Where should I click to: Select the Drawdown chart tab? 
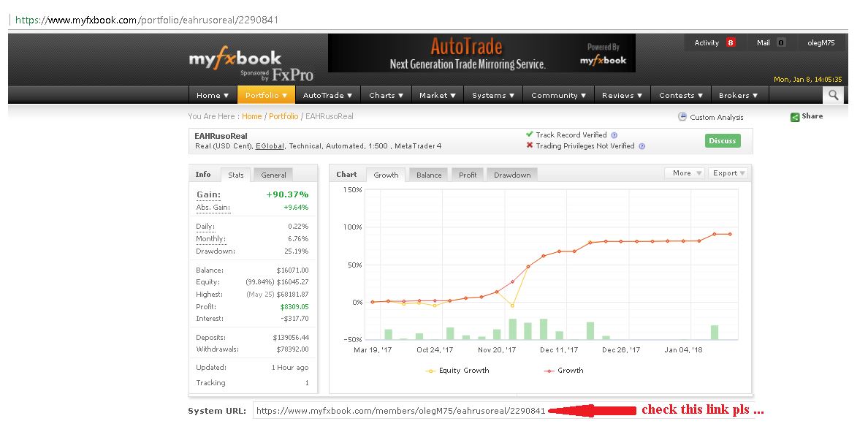point(512,175)
